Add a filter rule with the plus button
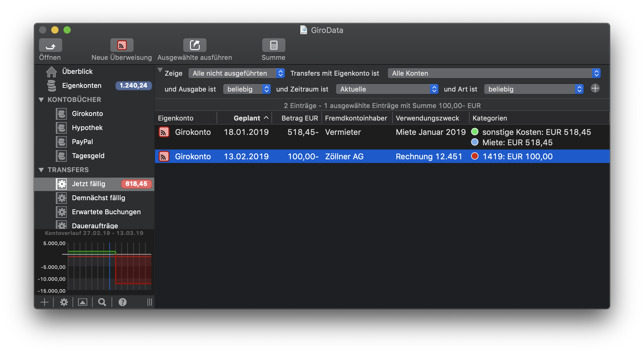Viewport: 644px width, 354px height. 595,88
